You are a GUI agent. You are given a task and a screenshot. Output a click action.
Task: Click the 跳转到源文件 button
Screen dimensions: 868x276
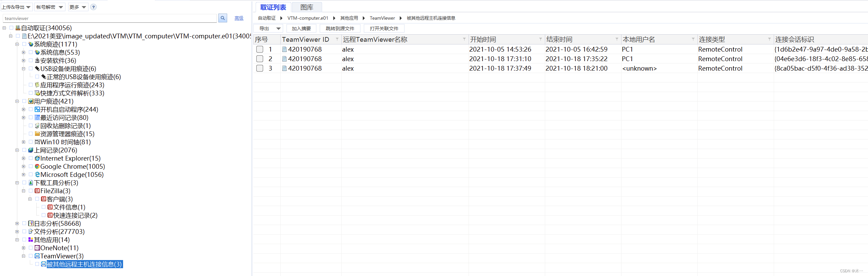(340, 29)
